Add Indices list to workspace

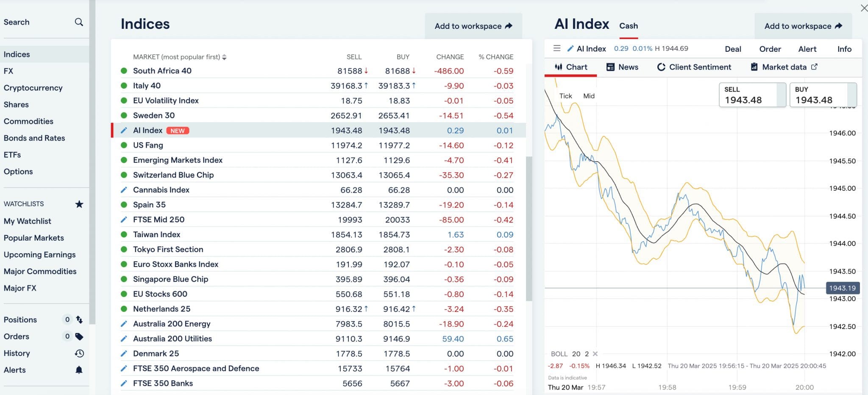click(x=473, y=26)
